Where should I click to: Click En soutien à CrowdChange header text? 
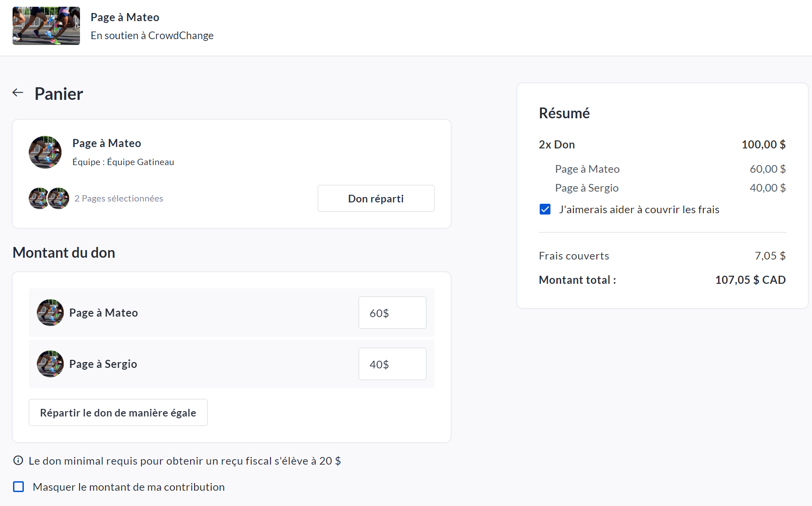pyautogui.click(x=152, y=36)
